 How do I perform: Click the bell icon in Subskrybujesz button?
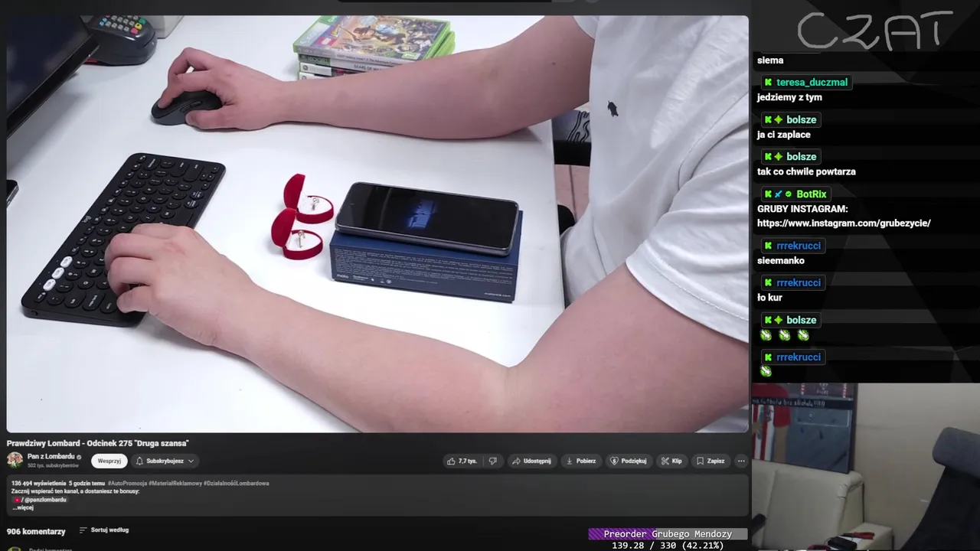coord(139,461)
